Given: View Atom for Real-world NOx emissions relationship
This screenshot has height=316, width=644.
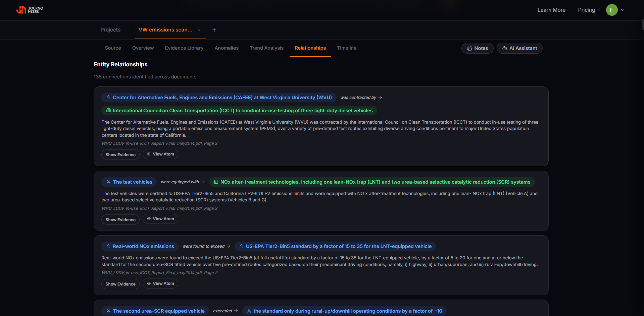Looking at the screenshot, I should [160, 283].
